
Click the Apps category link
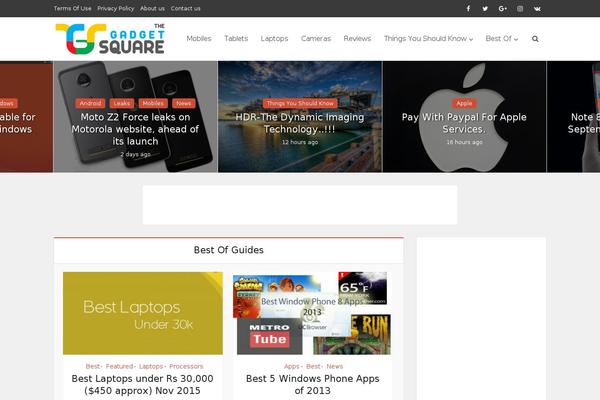point(292,366)
